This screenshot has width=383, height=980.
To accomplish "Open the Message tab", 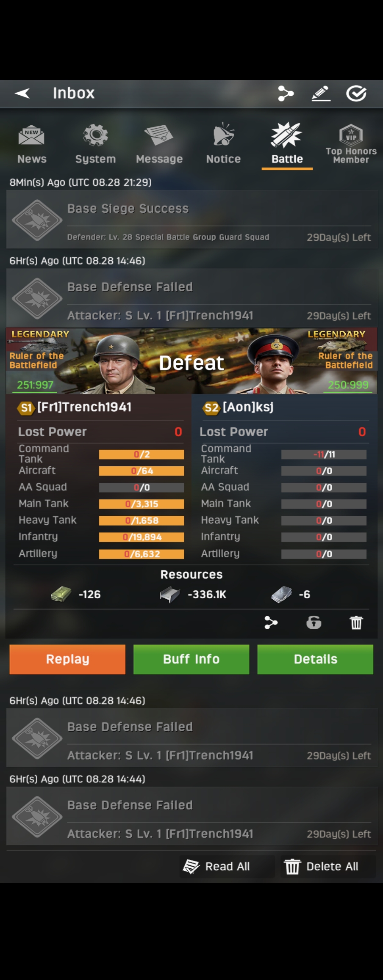I will coord(159,144).
